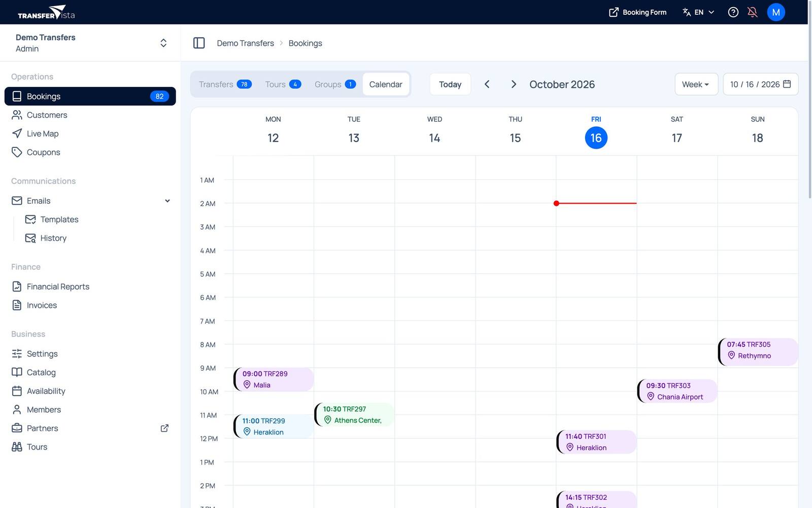
Task: Open booking TRF303 Chania Airport
Action: (x=678, y=391)
